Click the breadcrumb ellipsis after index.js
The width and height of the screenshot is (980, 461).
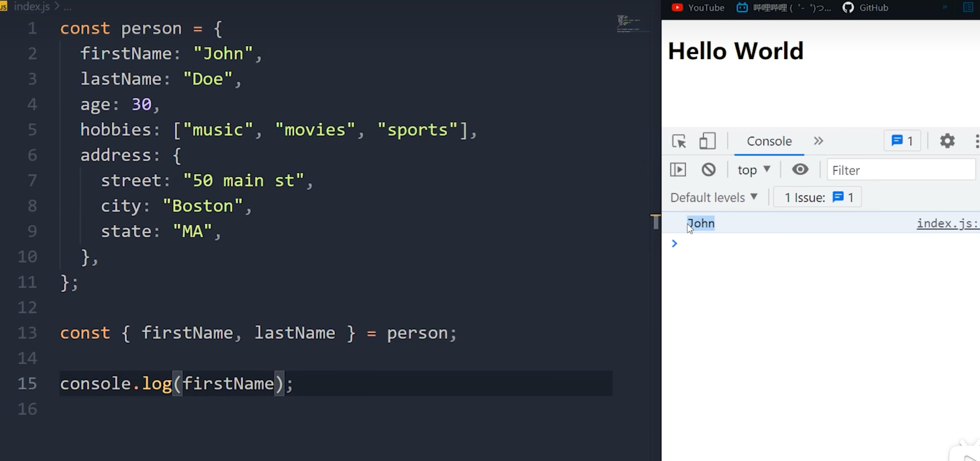pyautogui.click(x=68, y=8)
